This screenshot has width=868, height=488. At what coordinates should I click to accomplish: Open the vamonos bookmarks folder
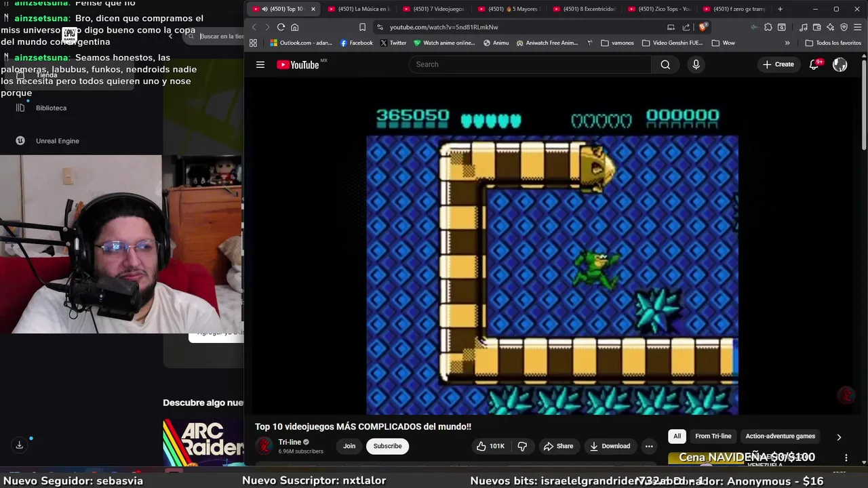[618, 43]
